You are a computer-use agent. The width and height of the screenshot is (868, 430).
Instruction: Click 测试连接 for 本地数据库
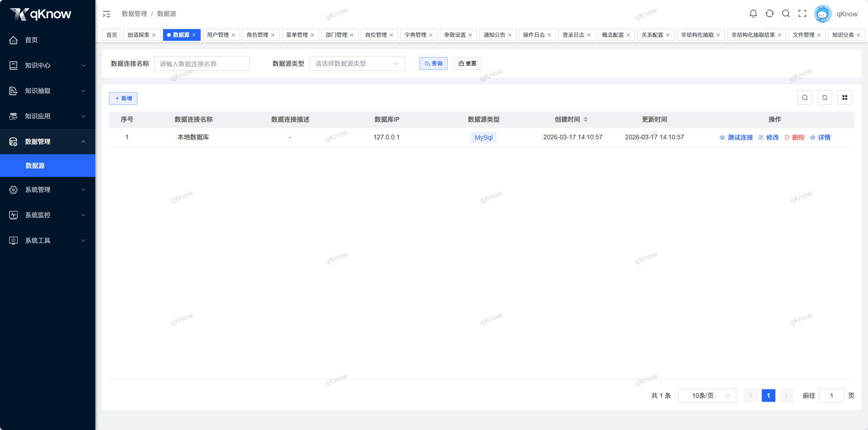(x=736, y=137)
